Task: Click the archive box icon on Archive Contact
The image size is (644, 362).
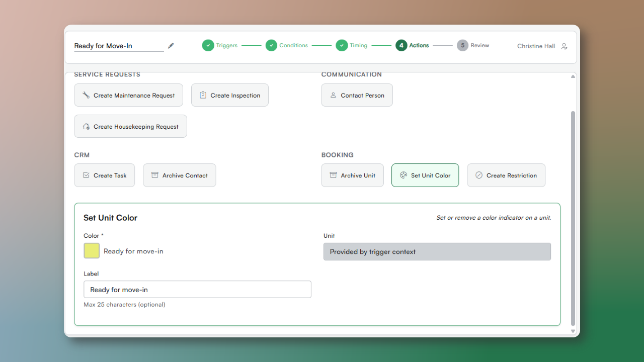Action: 155,175
